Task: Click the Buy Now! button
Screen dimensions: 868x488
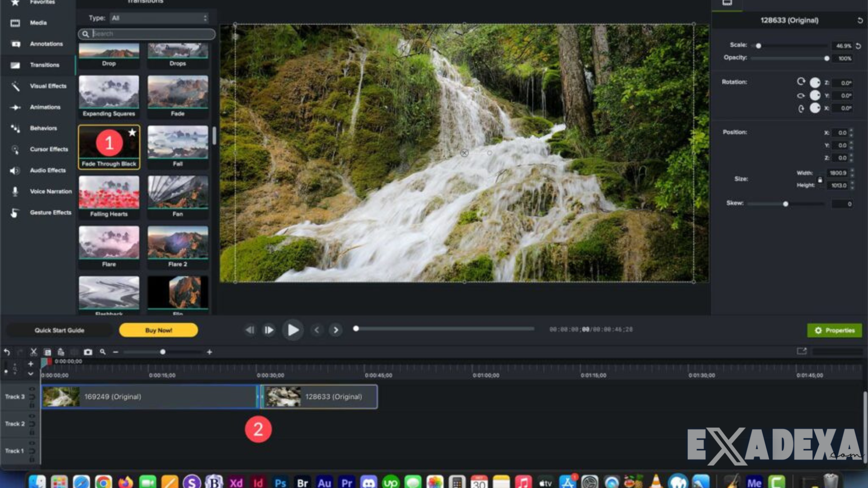Action: click(158, 330)
